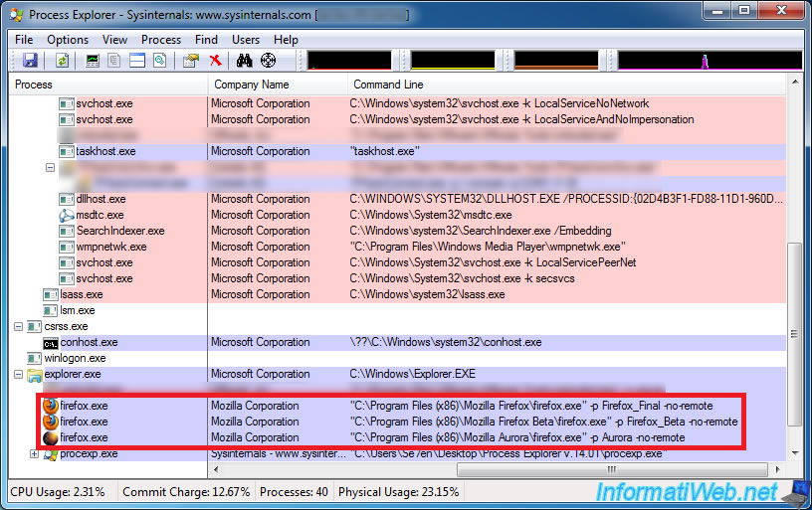The width and height of the screenshot is (812, 510).
Task: Click the red X Kill Process icon
Action: click(215, 61)
